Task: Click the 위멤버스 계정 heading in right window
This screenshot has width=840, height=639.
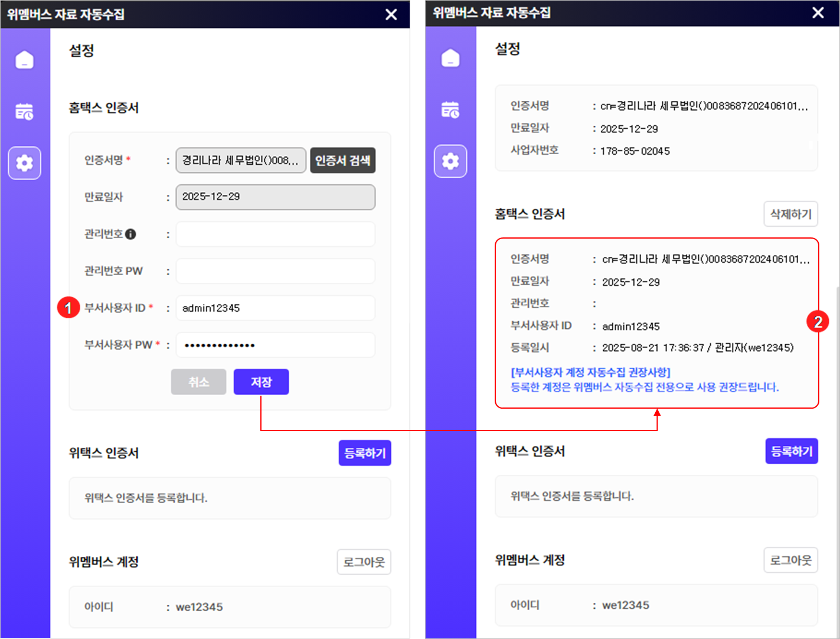Action: (x=530, y=560)
